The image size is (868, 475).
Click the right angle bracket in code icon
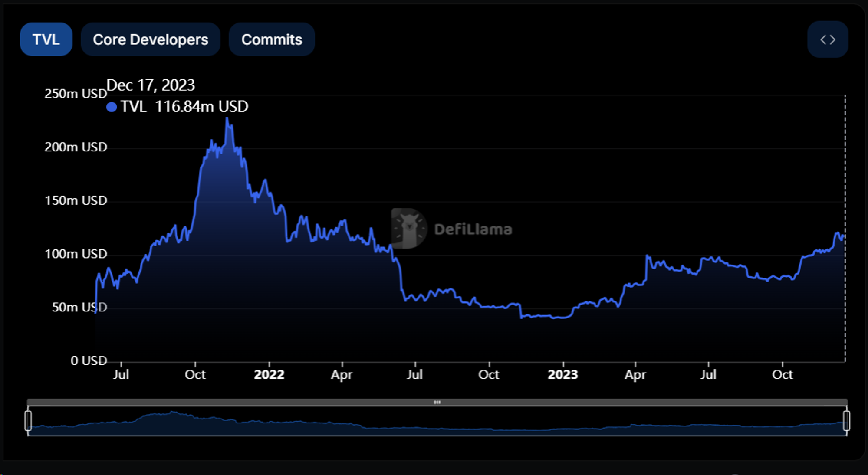point(833,39)
